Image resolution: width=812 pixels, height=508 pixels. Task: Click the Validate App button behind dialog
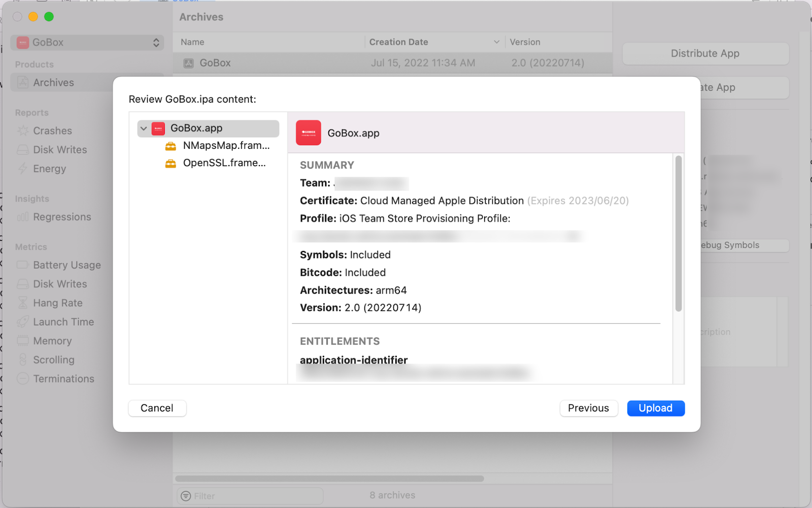pos(745,87)
